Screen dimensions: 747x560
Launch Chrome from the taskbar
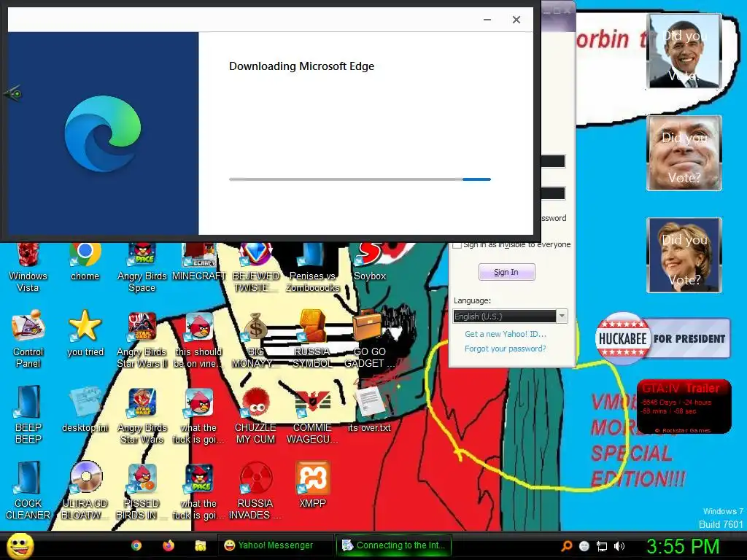[136, 545]
